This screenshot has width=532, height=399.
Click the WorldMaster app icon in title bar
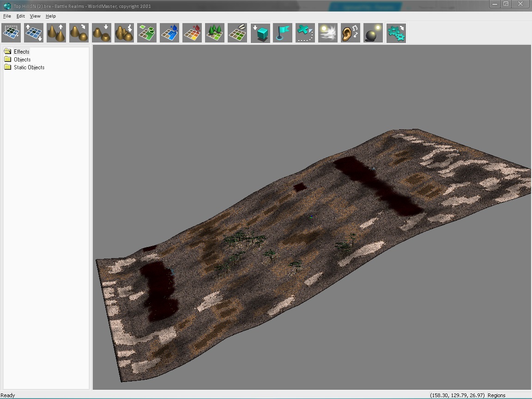pyautogui.click(x=7, y=6)
